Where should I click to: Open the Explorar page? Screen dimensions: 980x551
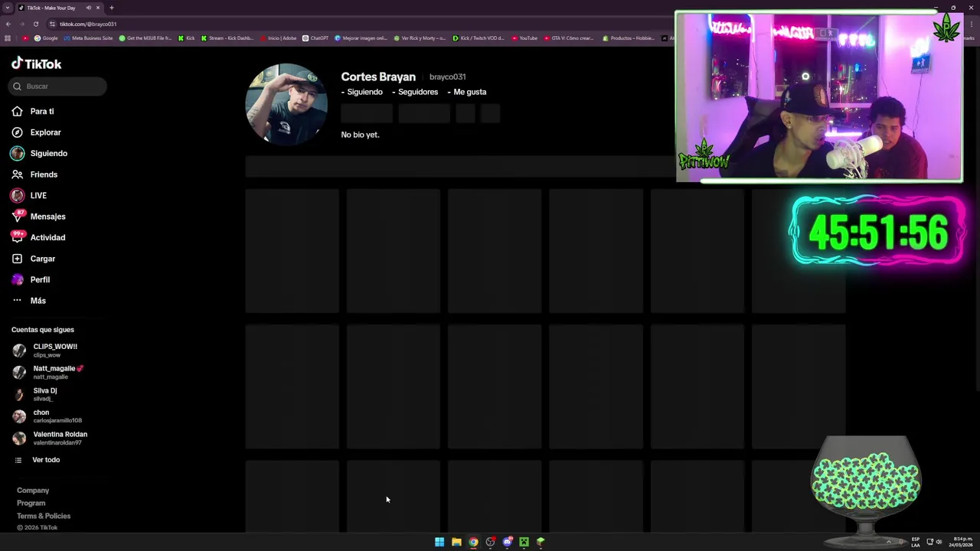tap(36, 132)
